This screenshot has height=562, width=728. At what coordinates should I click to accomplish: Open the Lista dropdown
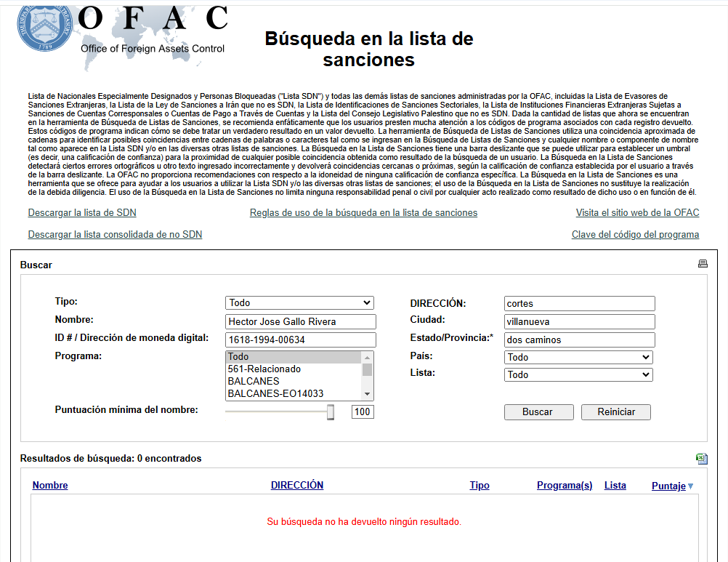[578, 375]
